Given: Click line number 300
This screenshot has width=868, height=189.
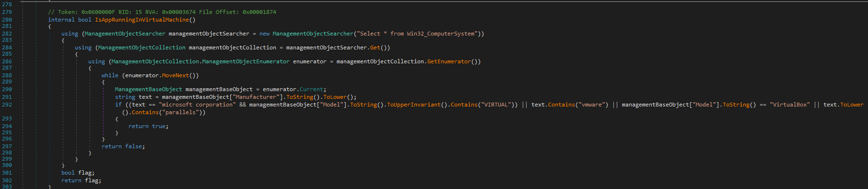Looking at the screenshot, I should click(x=7, y=165).
